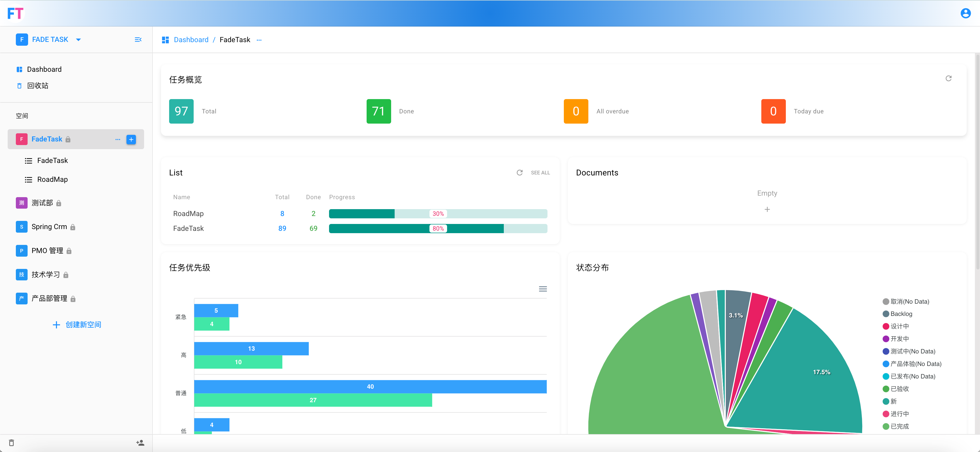Click the 高 priority green bar labeled 10
Screen dimensions: 980x452
pos(238,362)
